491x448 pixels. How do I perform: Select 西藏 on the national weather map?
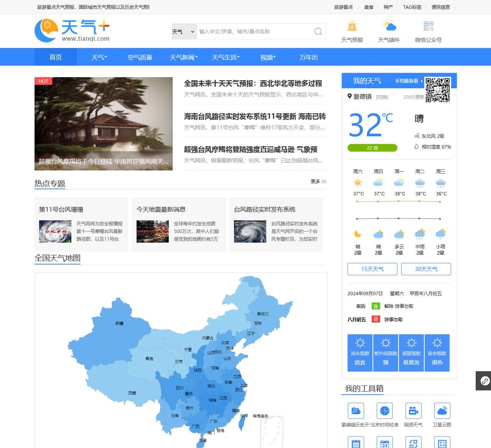[x=132, y=393]
